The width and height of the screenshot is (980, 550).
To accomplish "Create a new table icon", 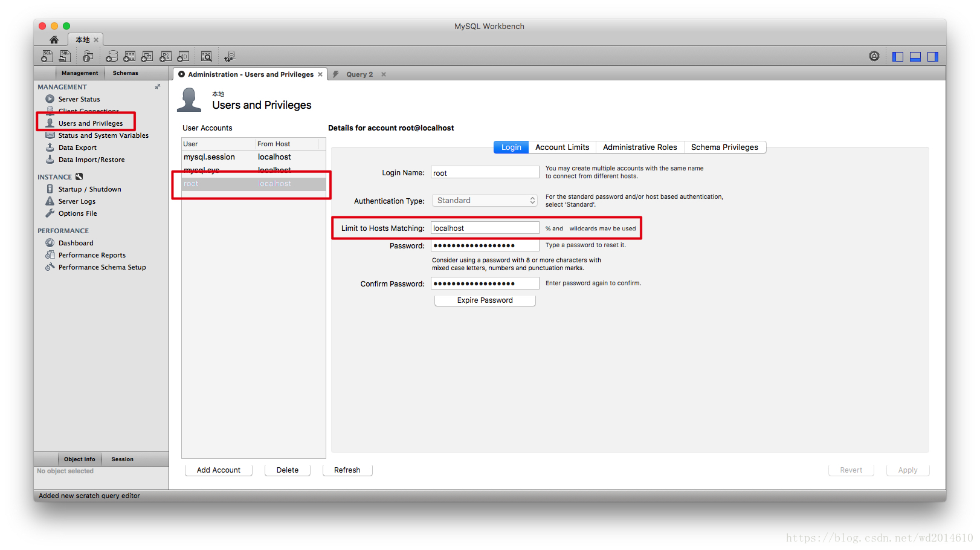I will coord(129,56).
